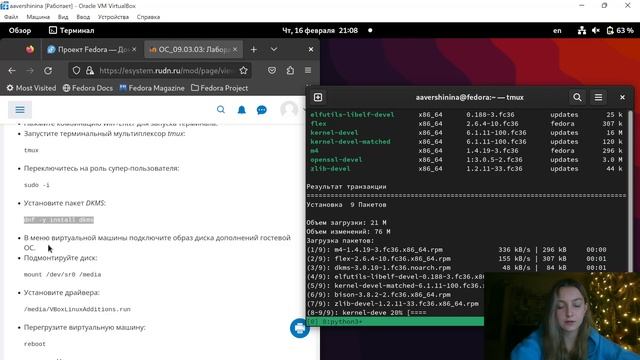Screen dimensions: 640x360
Task: Open the Устройства menu
Action: pos(113,17)
